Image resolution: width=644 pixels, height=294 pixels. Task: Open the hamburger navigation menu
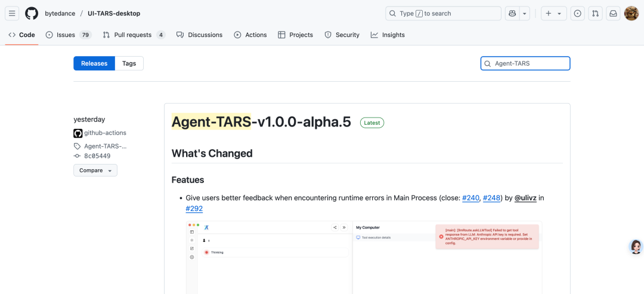[x=12, y=14]
